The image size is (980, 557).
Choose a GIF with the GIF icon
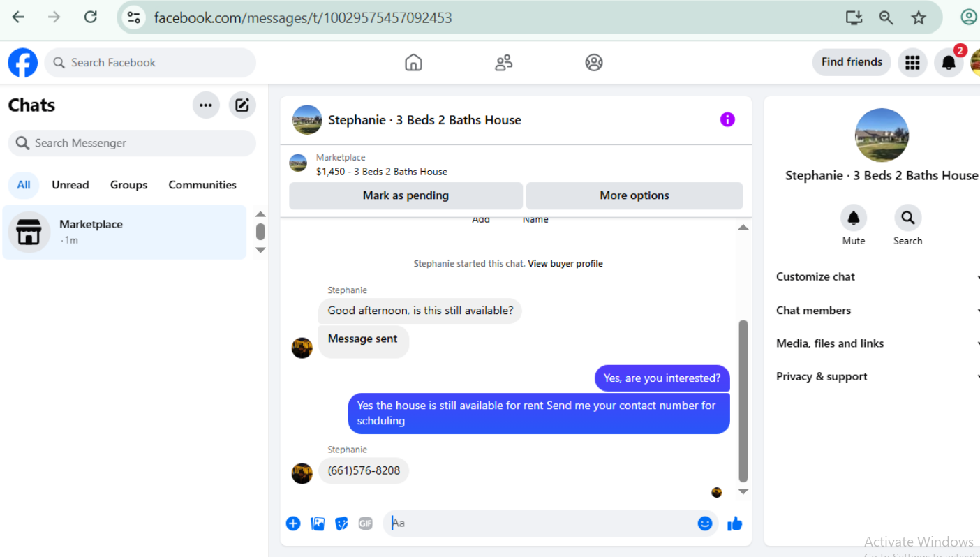tap(366, 523)
